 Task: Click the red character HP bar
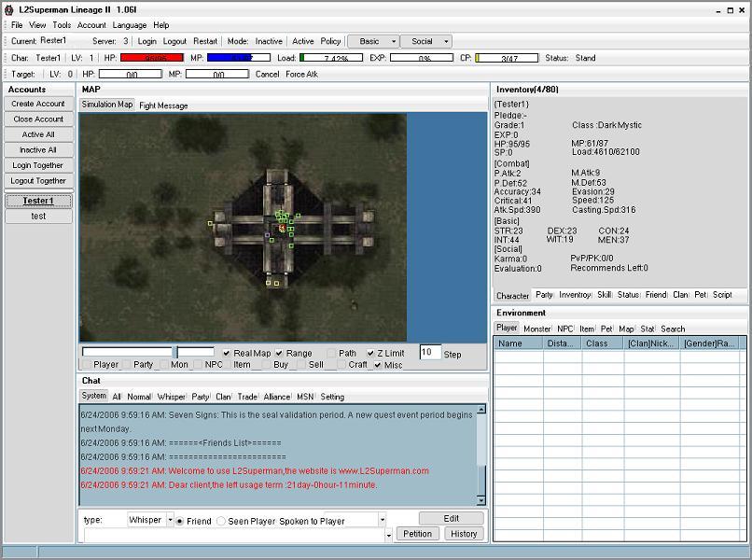pyautogui.click(x=152, y=58)
